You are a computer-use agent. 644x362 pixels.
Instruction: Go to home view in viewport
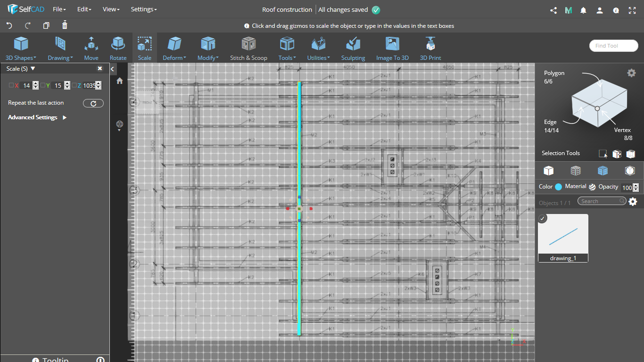pyautogui.click(x=120, y=81)
